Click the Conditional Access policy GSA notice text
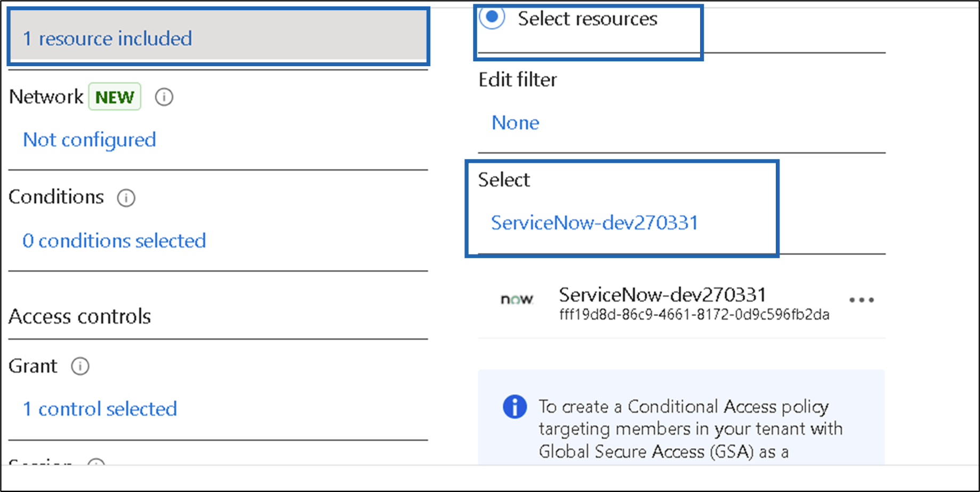The width and height of the screenshot is (980, 492). [x=690, y=429]
